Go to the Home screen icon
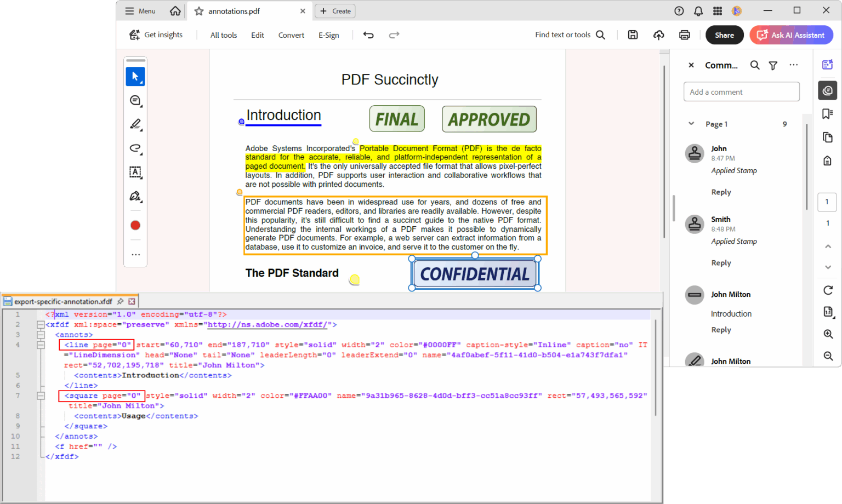This screenshot has height=504, width=842. [175, 11]
